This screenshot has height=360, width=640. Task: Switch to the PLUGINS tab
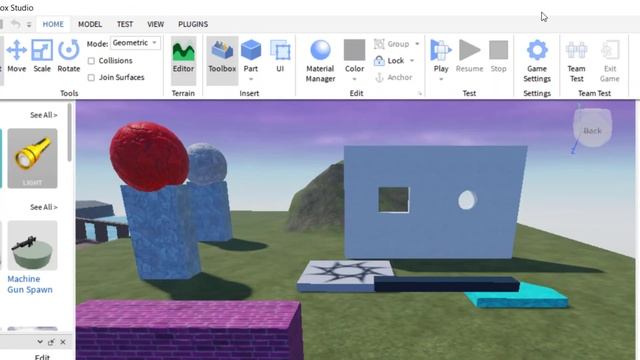193,24
